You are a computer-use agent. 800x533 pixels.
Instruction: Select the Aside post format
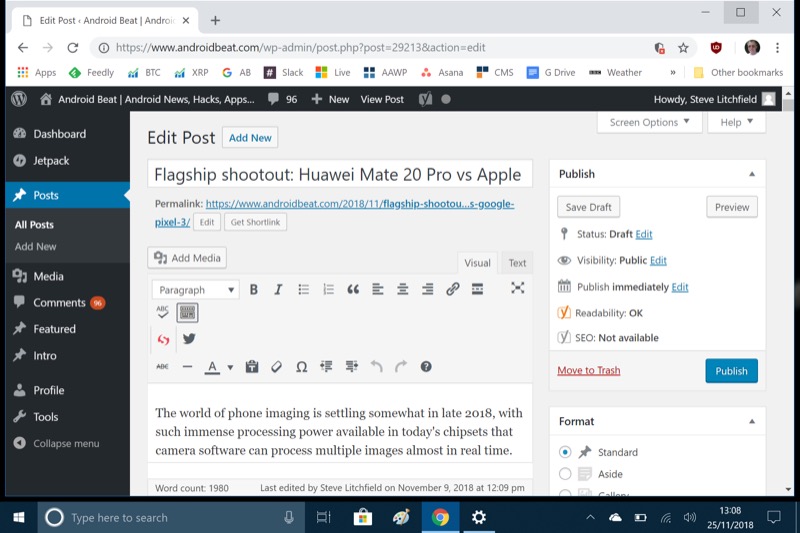(565, 474)
